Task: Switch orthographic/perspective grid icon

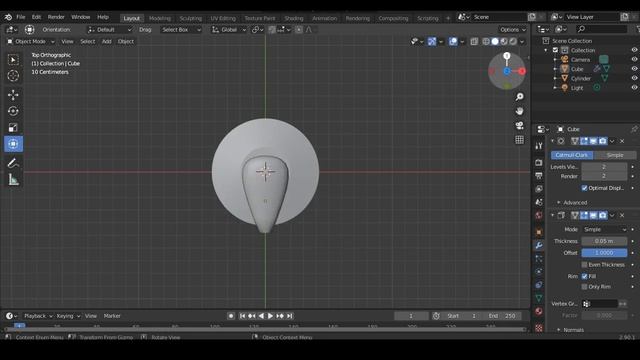Action: coord(519,140)
